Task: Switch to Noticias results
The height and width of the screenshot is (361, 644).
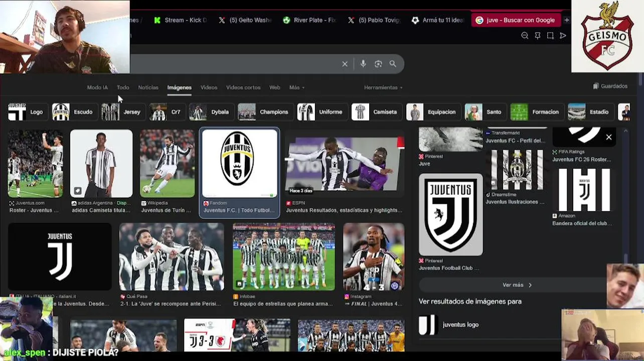Action: [148, 87]
